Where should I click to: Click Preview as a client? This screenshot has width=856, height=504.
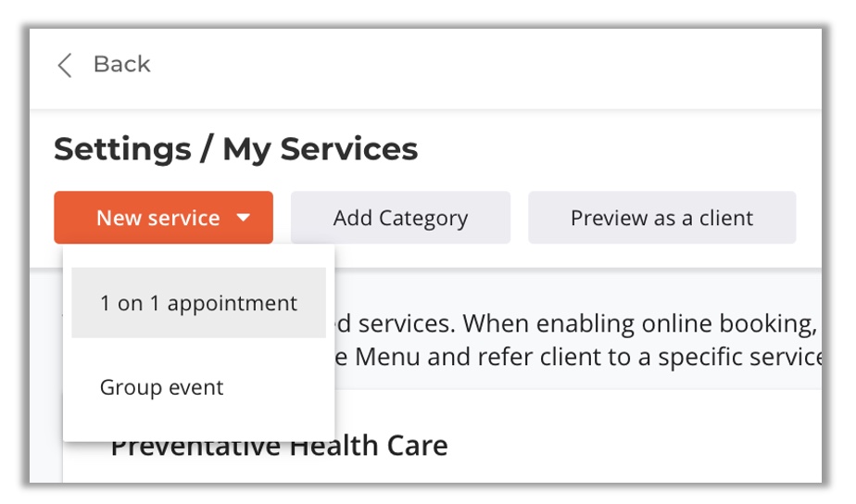point(661,218)
